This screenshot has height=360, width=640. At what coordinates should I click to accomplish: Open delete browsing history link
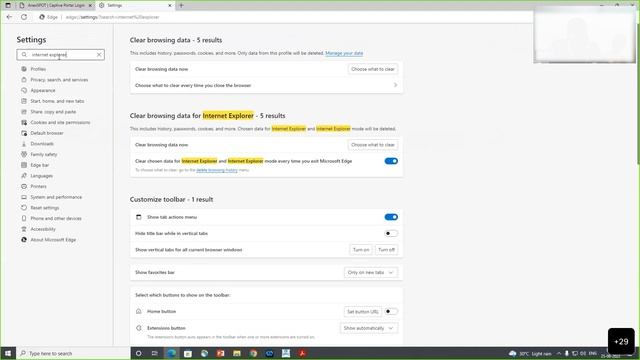click(x=217, y=170)
